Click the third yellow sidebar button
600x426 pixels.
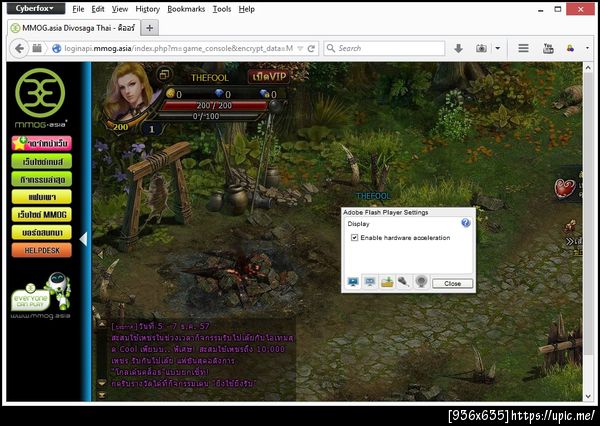pyautogui.click(x=42, y=232)
